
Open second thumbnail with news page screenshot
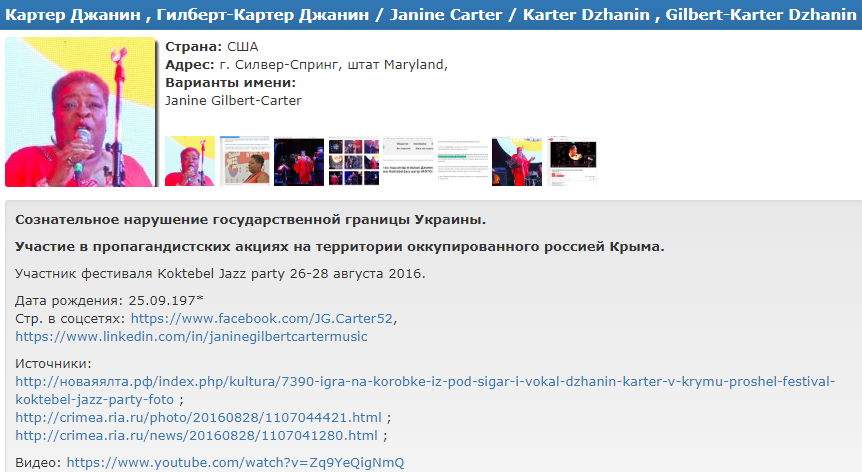[244, 161]
